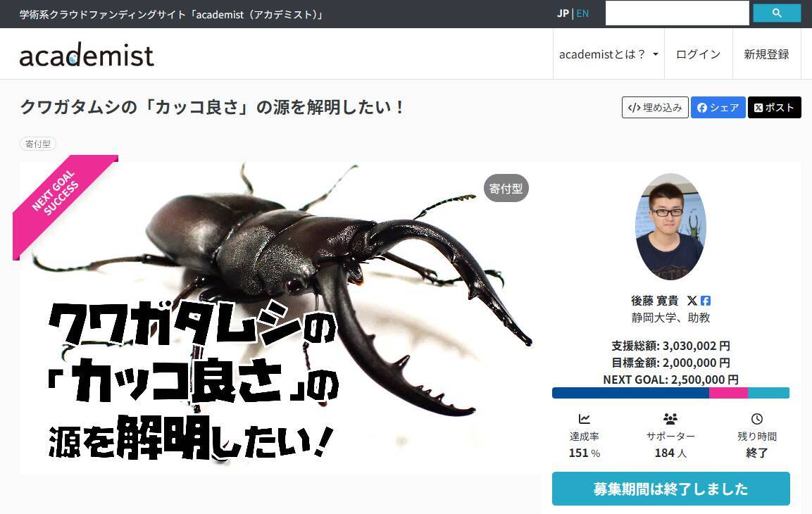This screenshot has width=812, height=514.
Task: Open the academistとは？ dropdown
Action: click(x=608, y=54)
